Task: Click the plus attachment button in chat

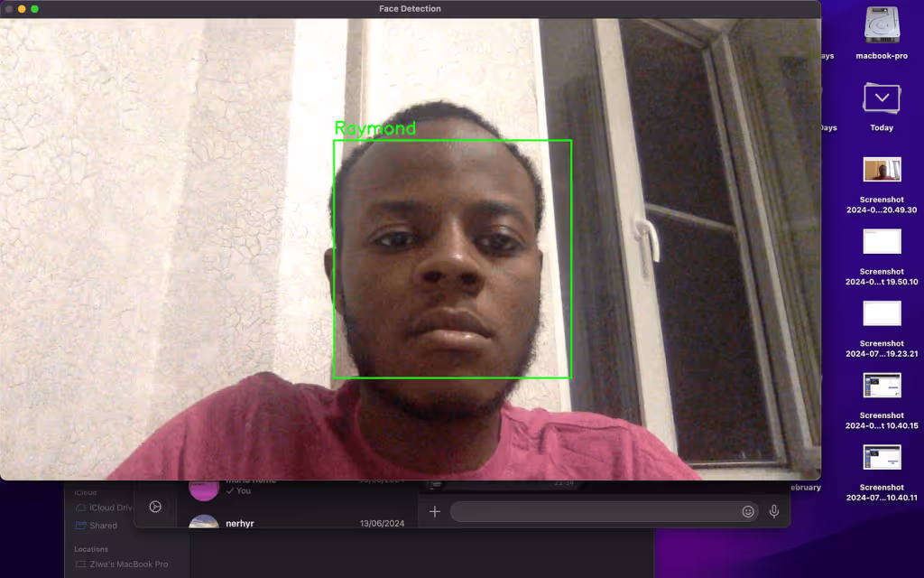Action: (434, 512)
